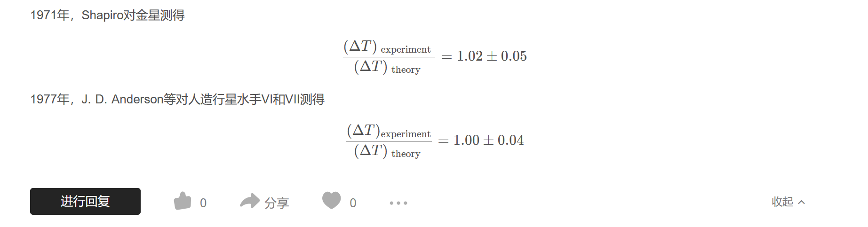Collapse the post via 收起 text
The image size is (868, 227).
coord(782,202)
